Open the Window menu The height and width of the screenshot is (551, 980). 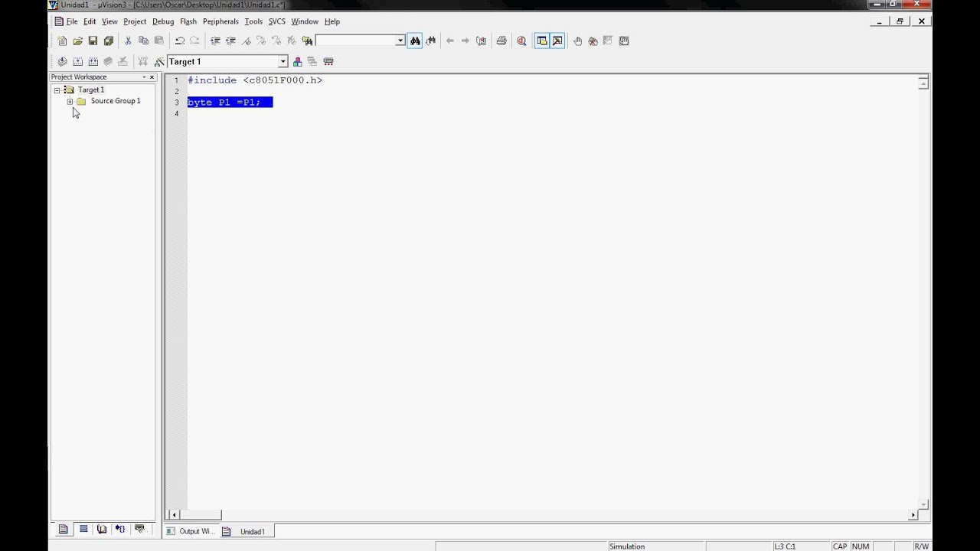click(x=305, y=21)
